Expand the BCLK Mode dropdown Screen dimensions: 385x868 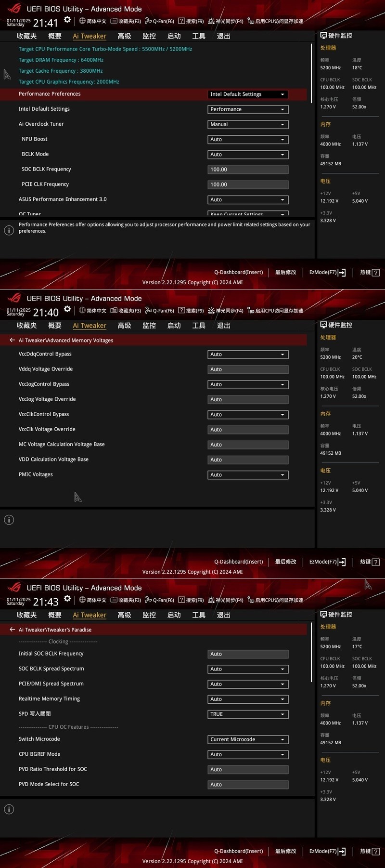[x=248, y=155]
